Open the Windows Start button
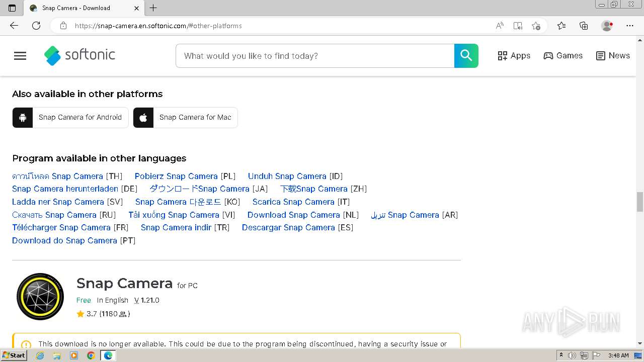The image size is (644, 362). pos(14,355)
